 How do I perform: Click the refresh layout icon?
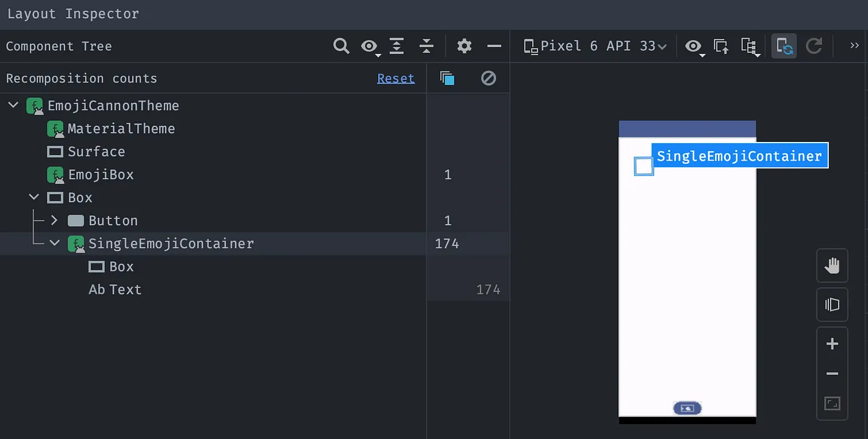813,47
